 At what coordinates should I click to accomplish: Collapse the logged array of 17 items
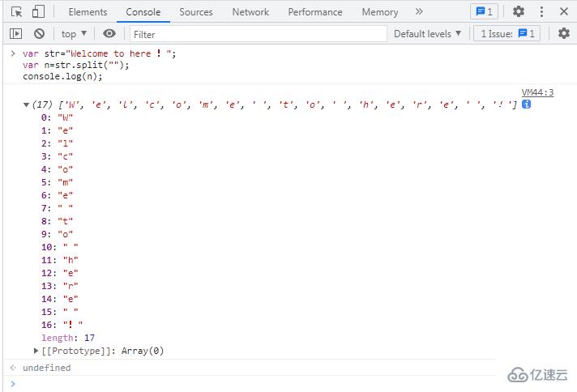click(x=27, y=104)
